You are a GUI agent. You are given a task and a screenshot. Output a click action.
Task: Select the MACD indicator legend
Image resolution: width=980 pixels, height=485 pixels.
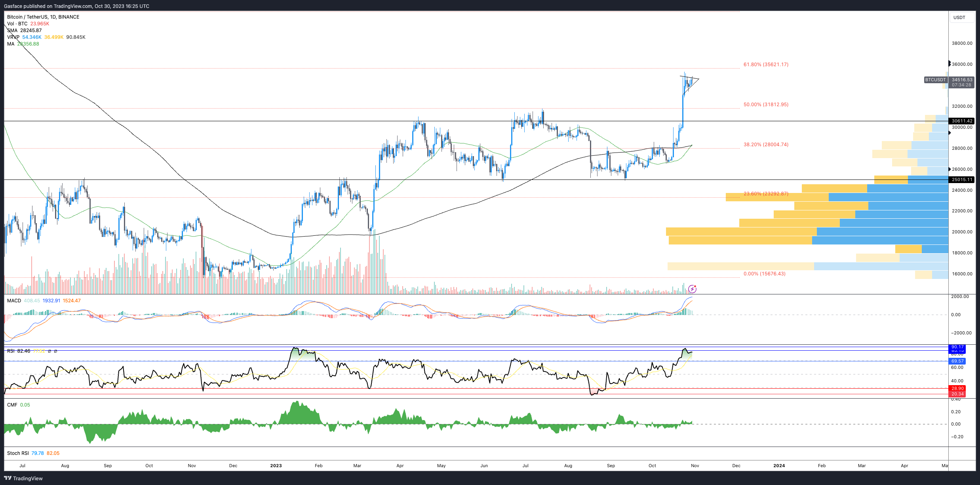click(x=44, y=301)
